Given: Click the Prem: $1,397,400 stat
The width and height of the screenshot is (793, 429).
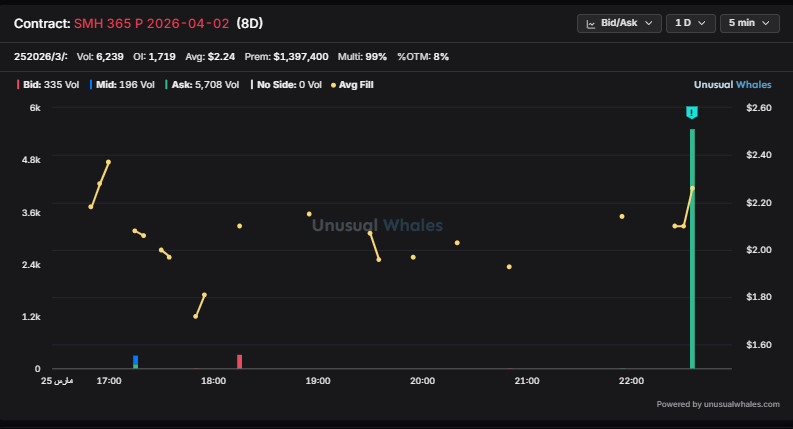Looking at the screenshot, I should pyautogui.click(x=286, y=57).
